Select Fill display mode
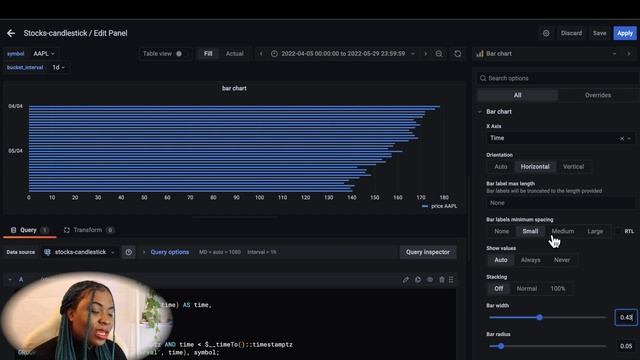The image size is (640, 360). [208, 54]
